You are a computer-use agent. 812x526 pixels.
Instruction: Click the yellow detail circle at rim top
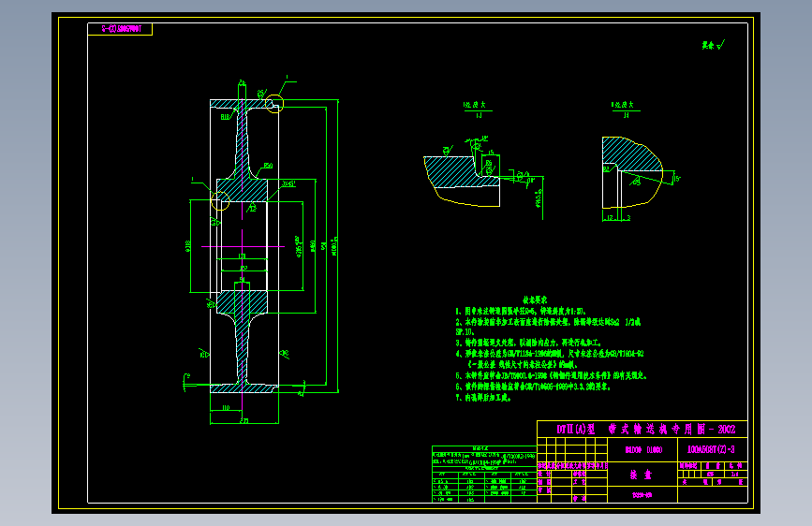(274, 104)
